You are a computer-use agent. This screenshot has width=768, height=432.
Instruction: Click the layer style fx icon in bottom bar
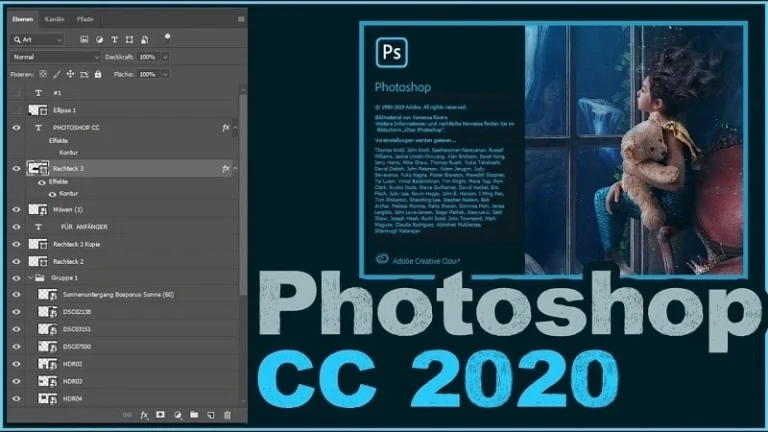coord(143,415)
